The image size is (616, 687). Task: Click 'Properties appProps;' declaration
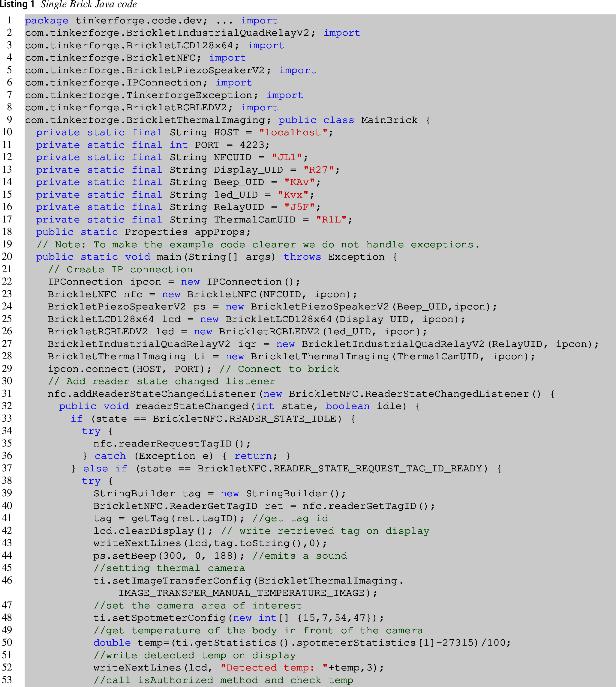188,232
